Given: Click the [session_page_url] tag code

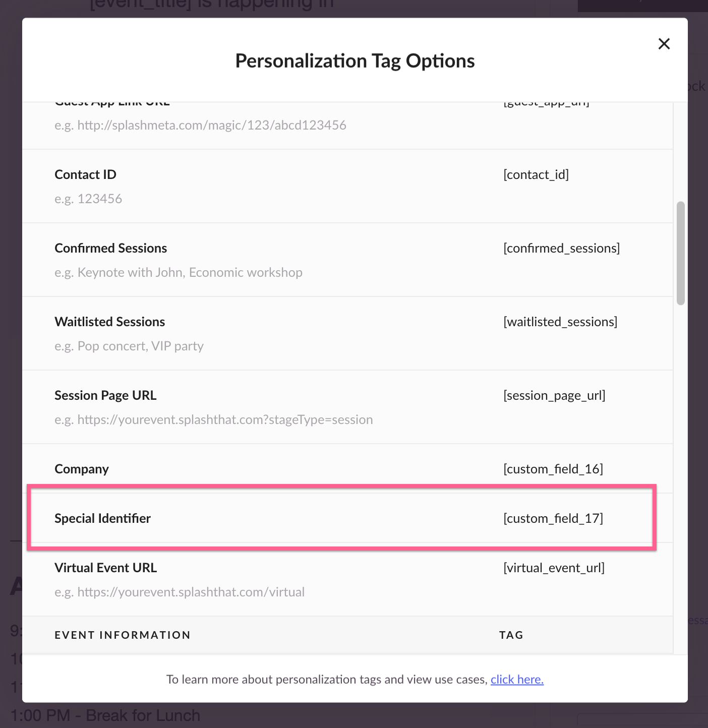Looking at the screenshot, I should coord(554,395).
